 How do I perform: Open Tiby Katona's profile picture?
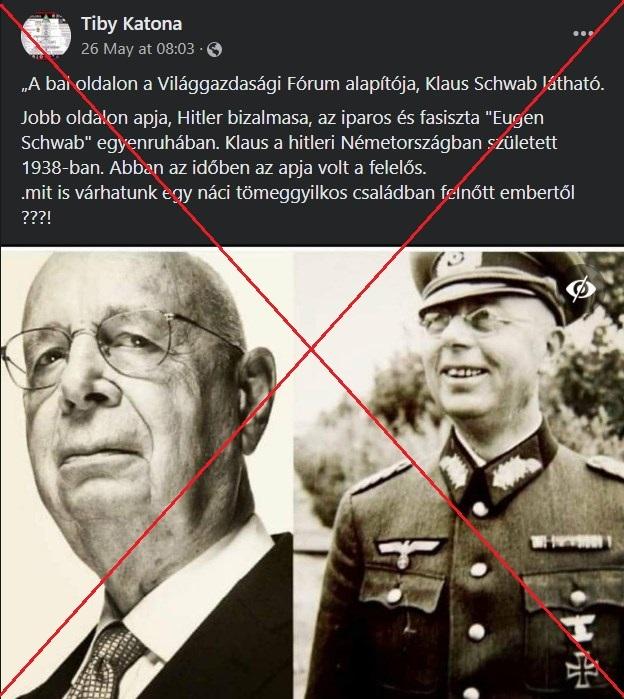[46, 36]
